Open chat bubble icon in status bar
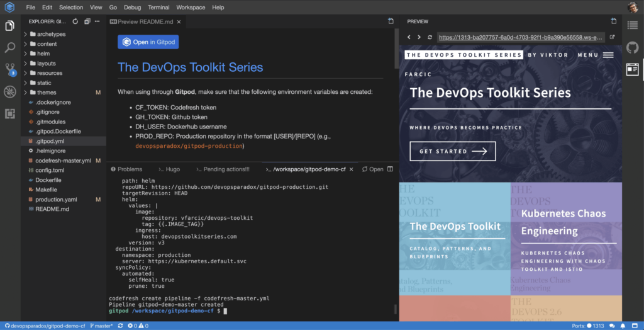 tap(612, 326)
